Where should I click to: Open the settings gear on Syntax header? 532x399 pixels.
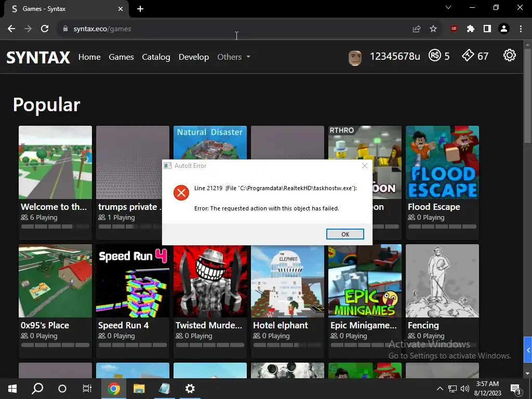(509, 55)
